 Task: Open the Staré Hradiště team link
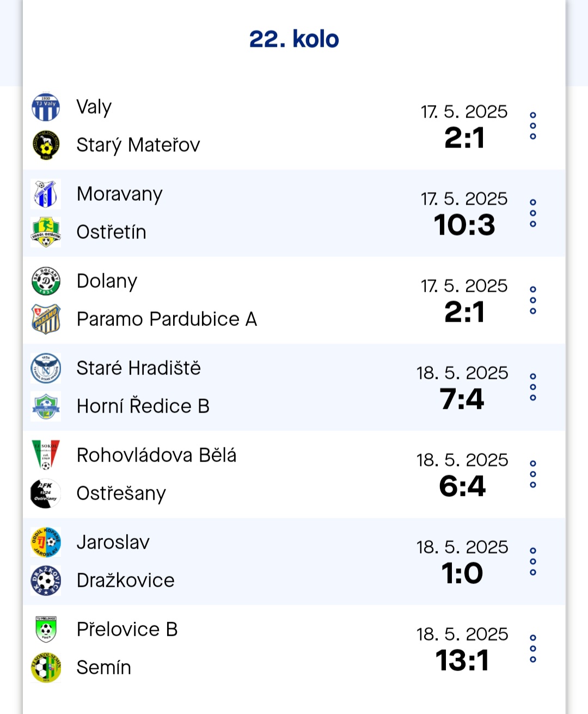(x=138, y=368)
